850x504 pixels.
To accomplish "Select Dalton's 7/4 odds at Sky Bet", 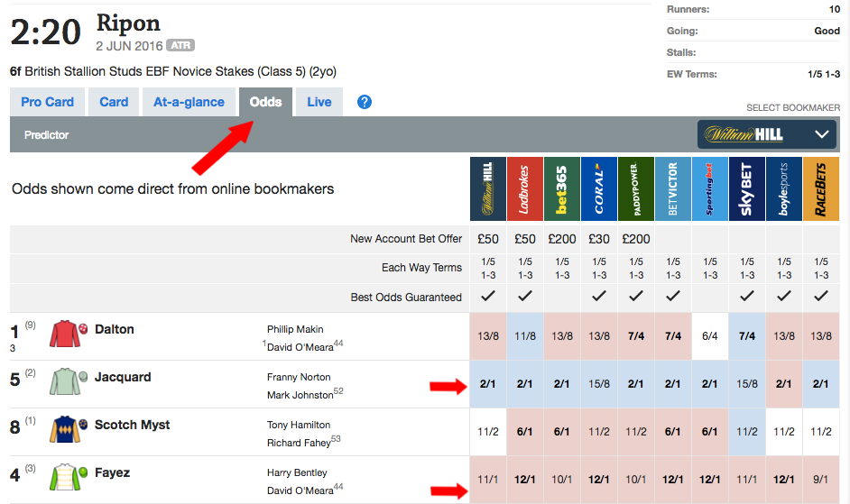I will point(747,336).
